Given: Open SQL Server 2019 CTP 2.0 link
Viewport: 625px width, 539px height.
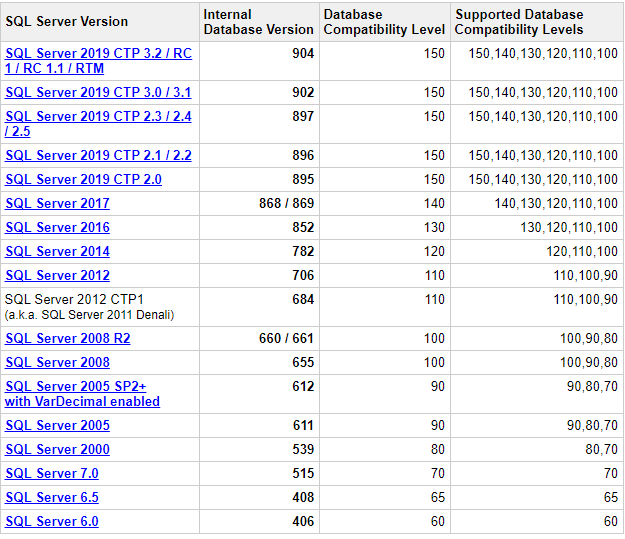Looking at the screenshot, I should click(83, 179).
